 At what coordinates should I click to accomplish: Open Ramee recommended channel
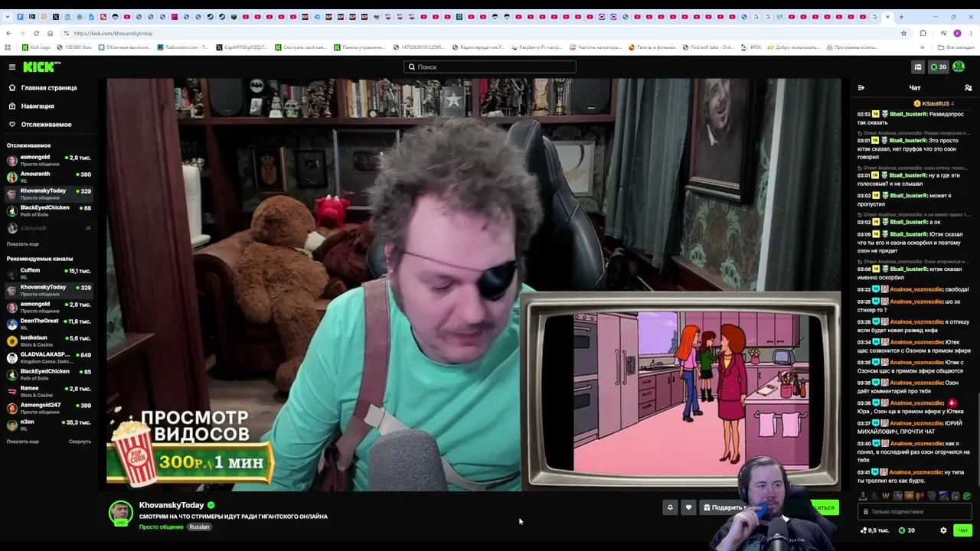(x=49, y=391)
